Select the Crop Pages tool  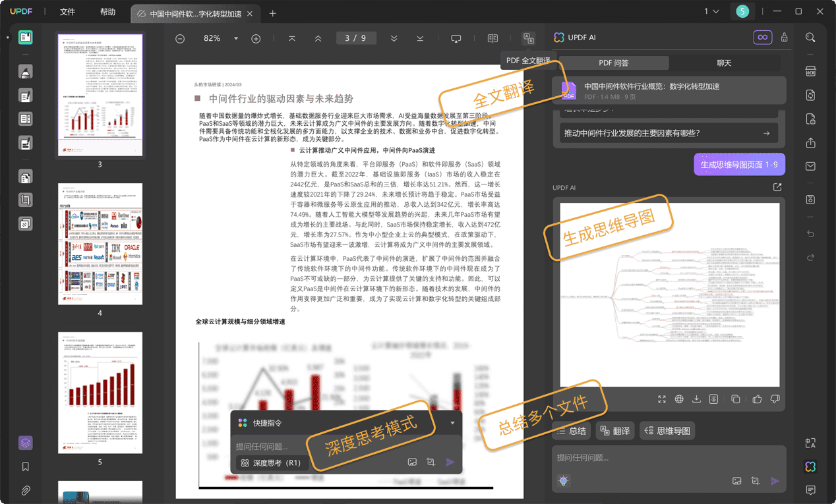tap(26, 200)
